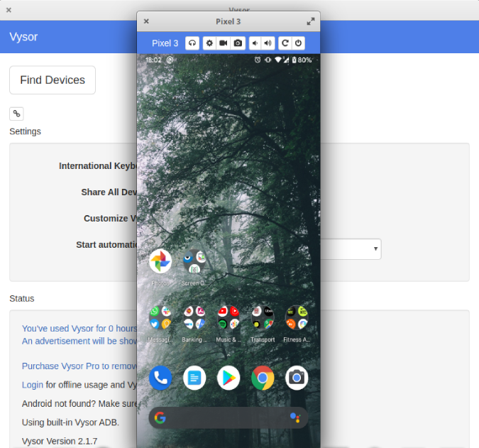Open the Camera app in the dock
This screenshot has height=448, width=479.
(297, 378)
